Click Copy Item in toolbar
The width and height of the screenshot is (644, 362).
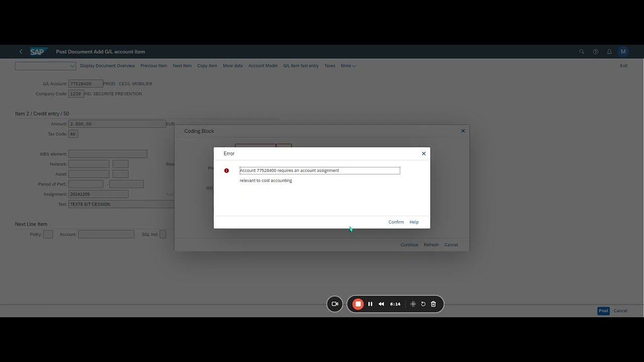(207, 66)
